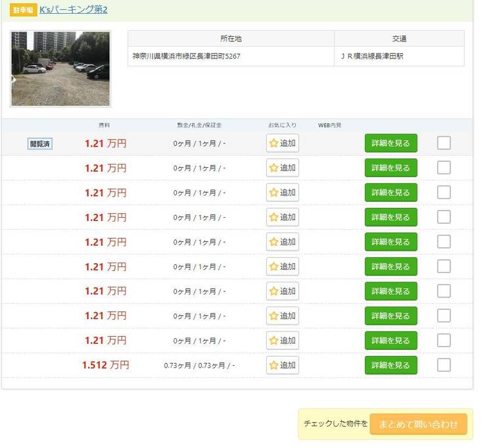Click the 閲覧済 viewed badge
The width and height of the screenshot is (493, 448).
[x=40, y=144]
